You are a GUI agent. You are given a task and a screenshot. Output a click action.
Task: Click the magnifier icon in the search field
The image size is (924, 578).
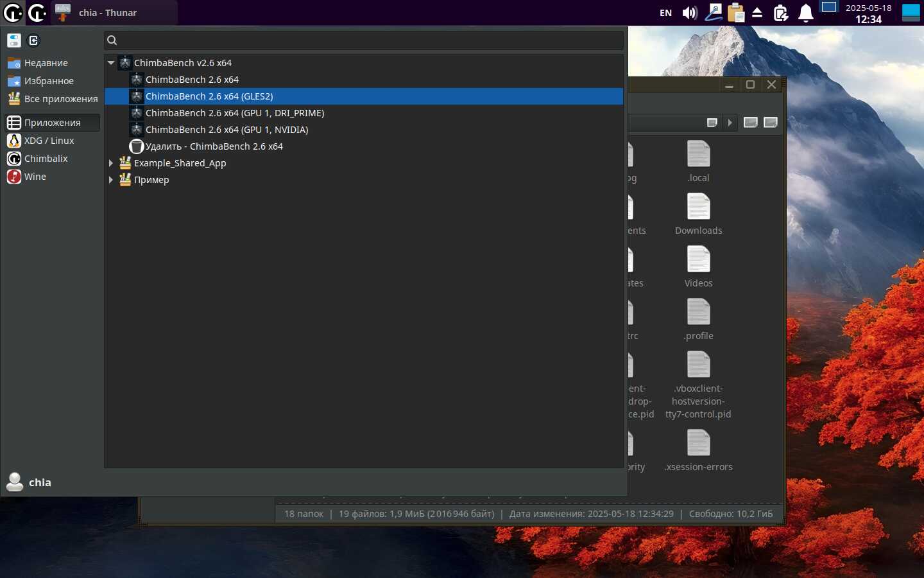click(x=112, y=40)
